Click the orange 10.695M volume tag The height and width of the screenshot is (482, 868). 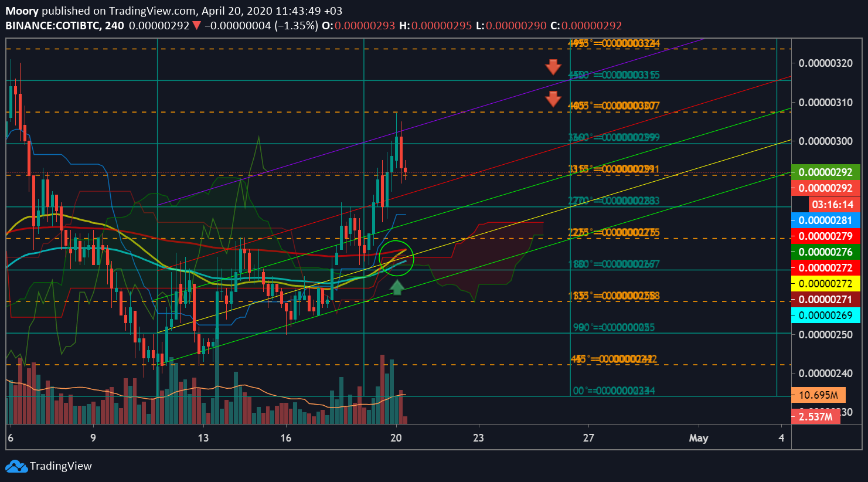pos(818,395)
